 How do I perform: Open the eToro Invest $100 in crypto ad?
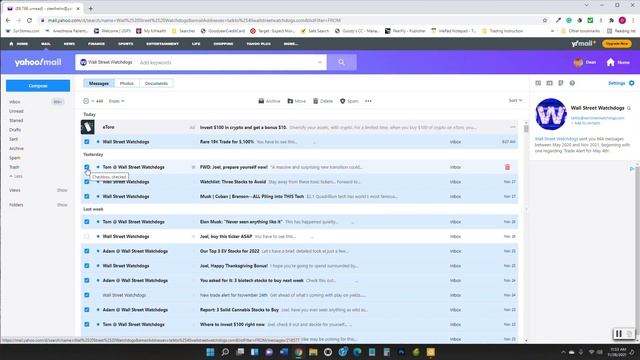tap(299, 127)
